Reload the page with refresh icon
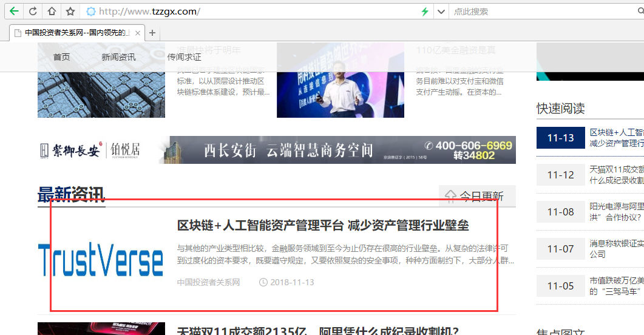644x335 pixels. [x=33, y=11]
